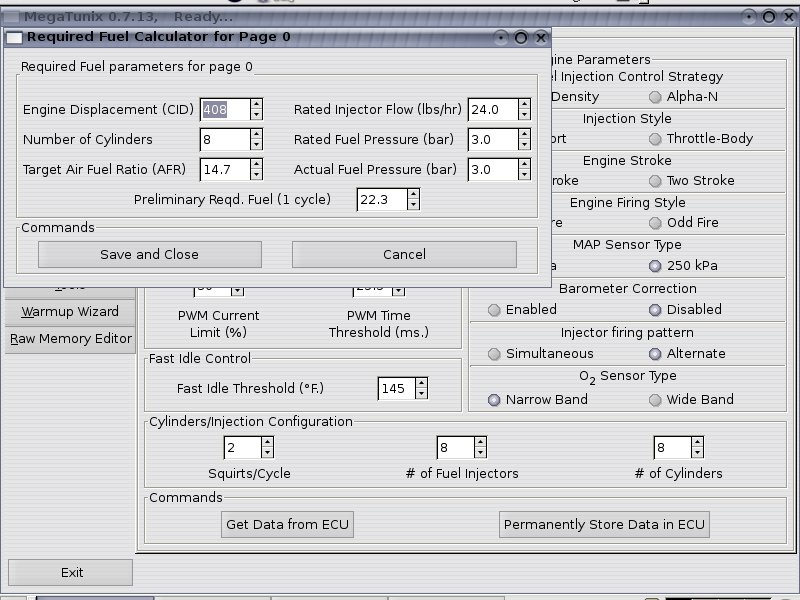Decrease PWM Time Threshold value
This screenshot has height=600, width=800.
[x=398, y=291]
